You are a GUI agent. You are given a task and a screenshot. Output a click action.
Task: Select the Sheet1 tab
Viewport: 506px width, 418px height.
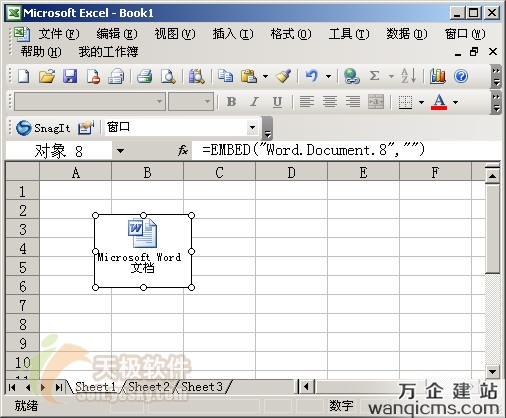pos(95,387)
